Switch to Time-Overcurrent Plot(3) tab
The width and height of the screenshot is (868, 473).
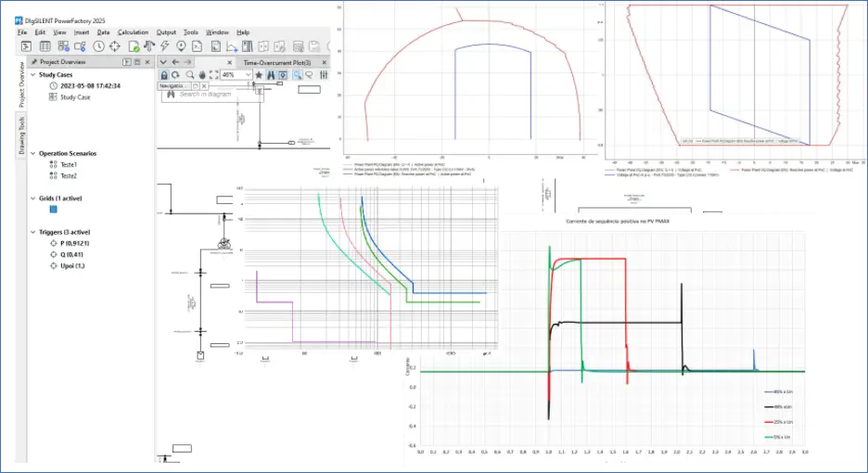pyautogui.click(x=276, y=62)
